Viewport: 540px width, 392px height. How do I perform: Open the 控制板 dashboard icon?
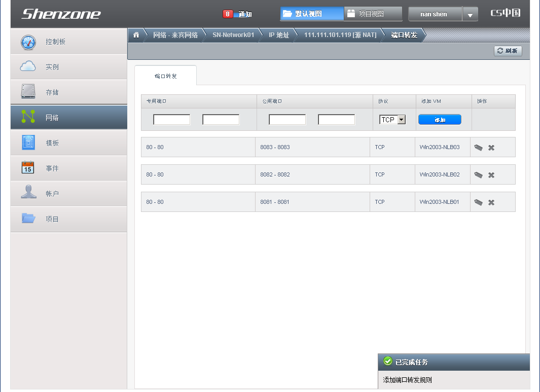[x=28, y=42]
